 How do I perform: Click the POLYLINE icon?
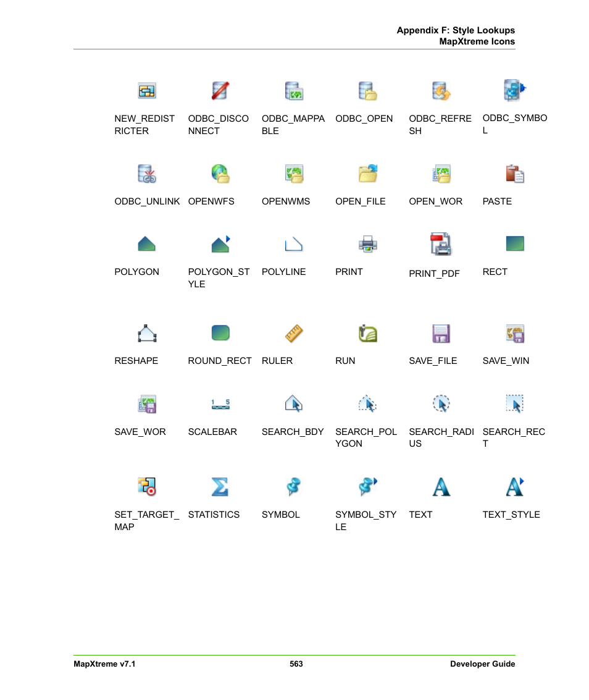point(294,244)
